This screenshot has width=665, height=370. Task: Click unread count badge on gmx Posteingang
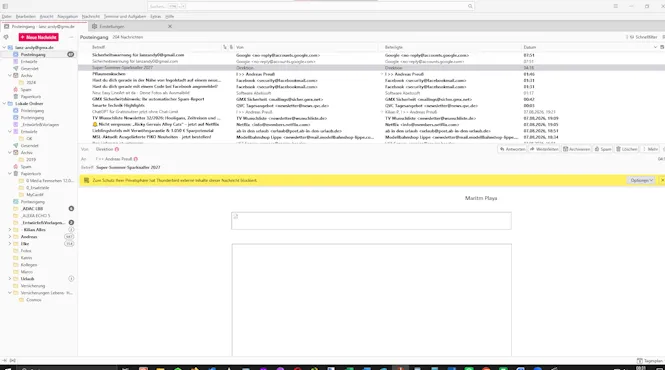(x=71, y=54)
